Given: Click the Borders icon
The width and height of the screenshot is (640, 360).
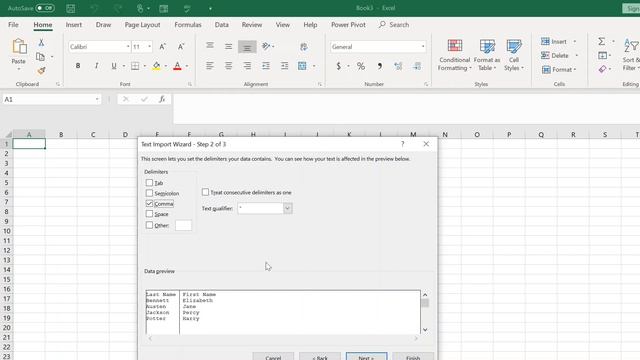Looking at the screenshot, I should point(135,66).
